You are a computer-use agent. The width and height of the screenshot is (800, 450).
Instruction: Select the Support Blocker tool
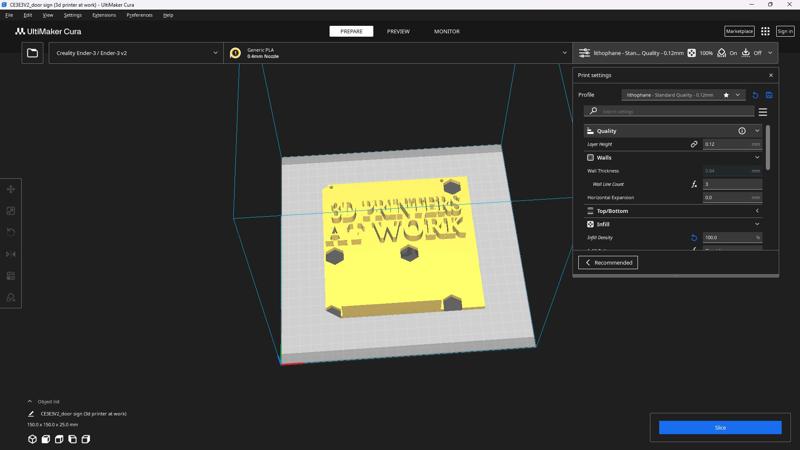pos(11,297)
